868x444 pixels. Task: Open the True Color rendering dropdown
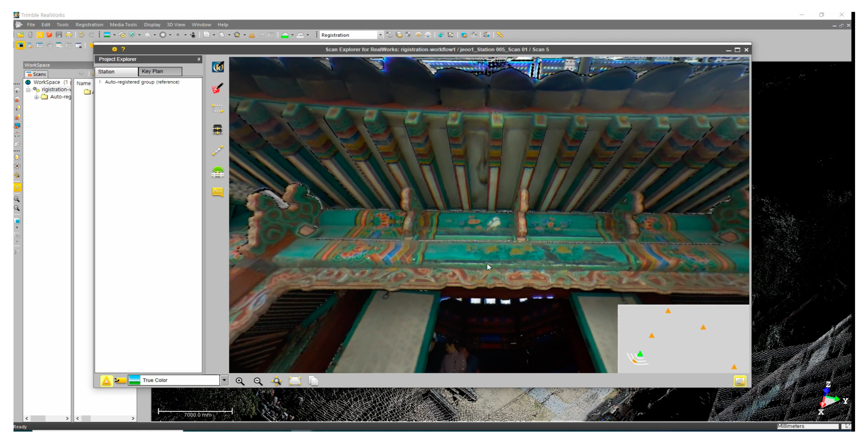click(224, 380)
